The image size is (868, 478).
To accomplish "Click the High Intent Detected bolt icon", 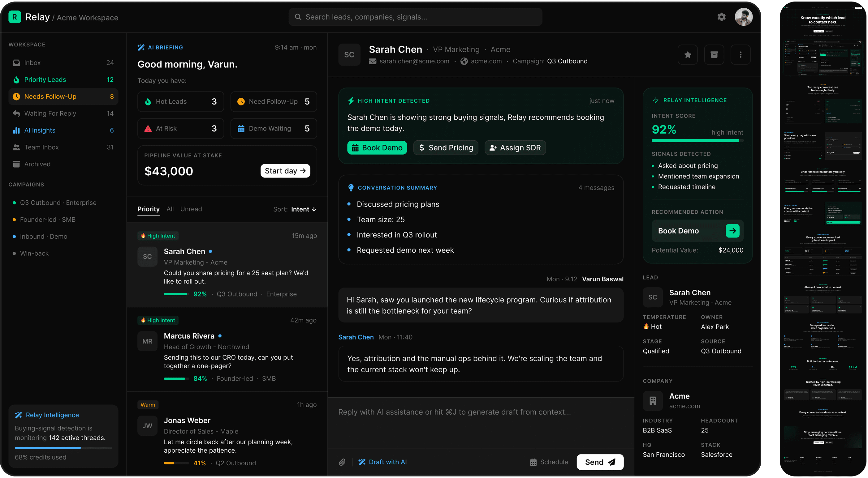I will 351,101.
